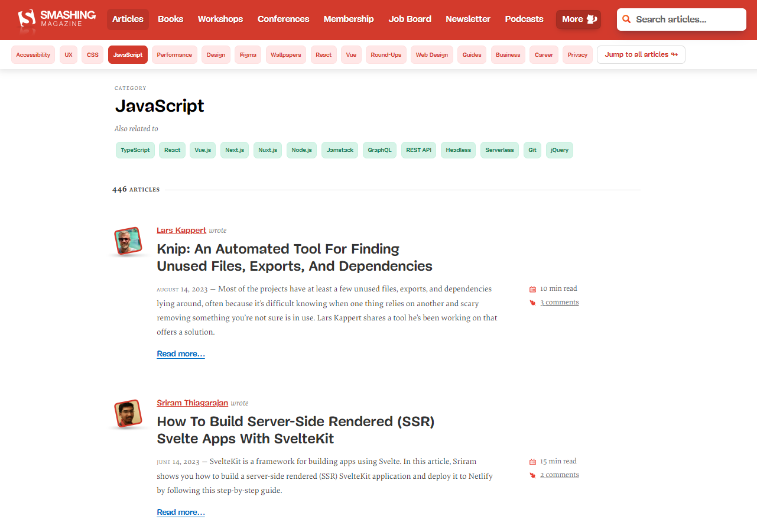Click Lars Kappert's avatar photo

(x=128, y=241)
